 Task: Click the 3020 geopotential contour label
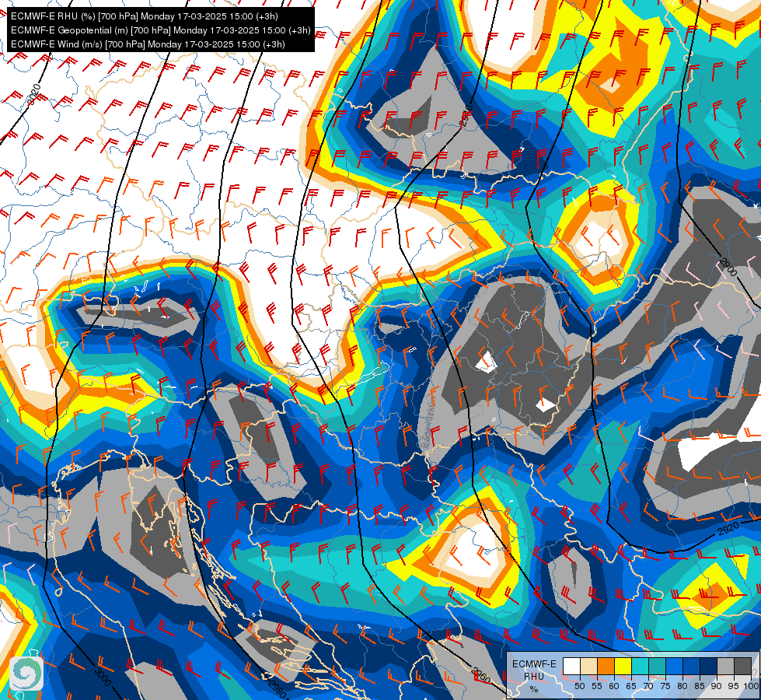(33, 95)
